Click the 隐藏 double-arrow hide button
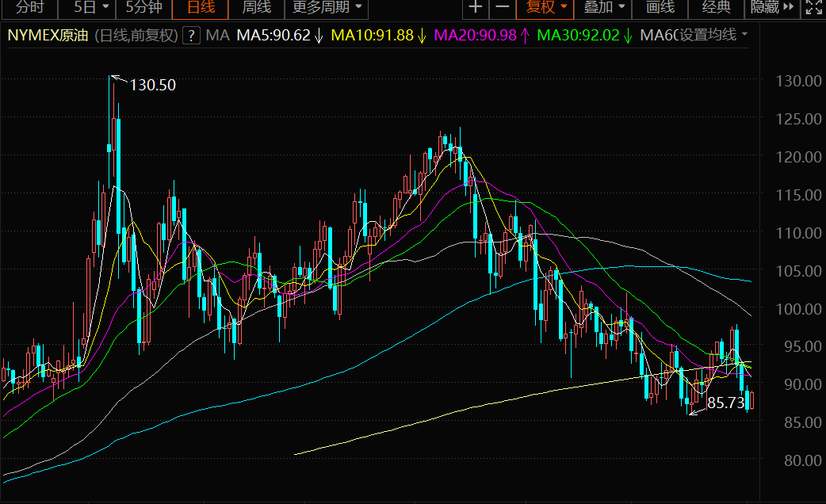 [772, 7]
